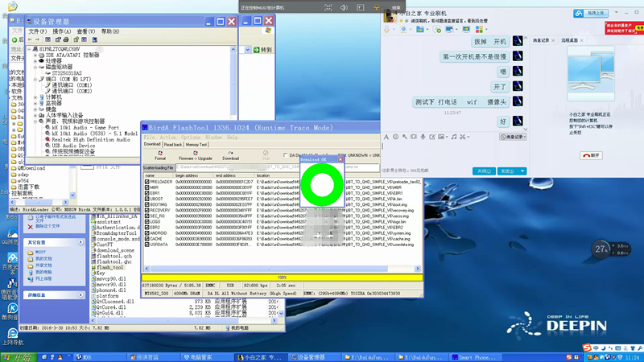Click 转到 go button in Explorer window

(x=262, y=50)
